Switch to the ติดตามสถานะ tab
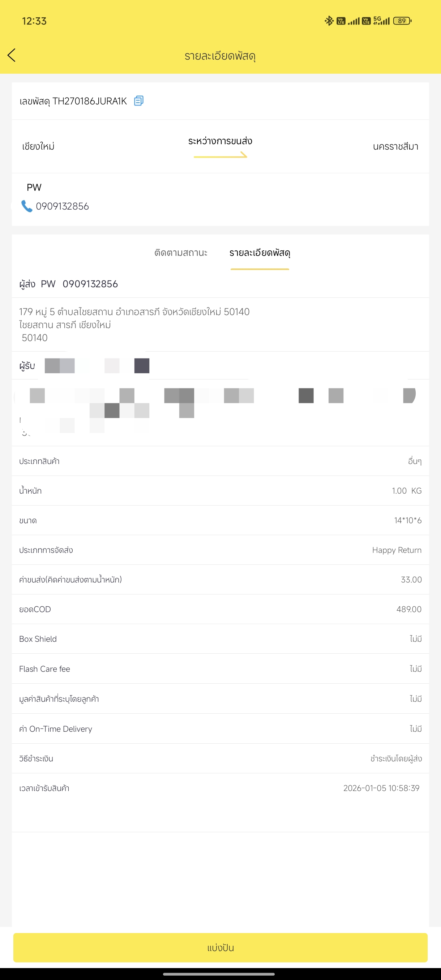 point(181,253)
